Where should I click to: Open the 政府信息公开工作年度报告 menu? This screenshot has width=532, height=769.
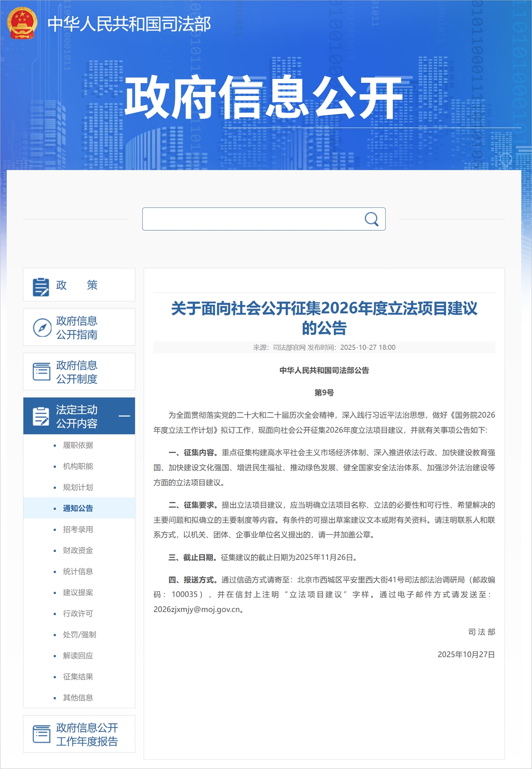87,734
